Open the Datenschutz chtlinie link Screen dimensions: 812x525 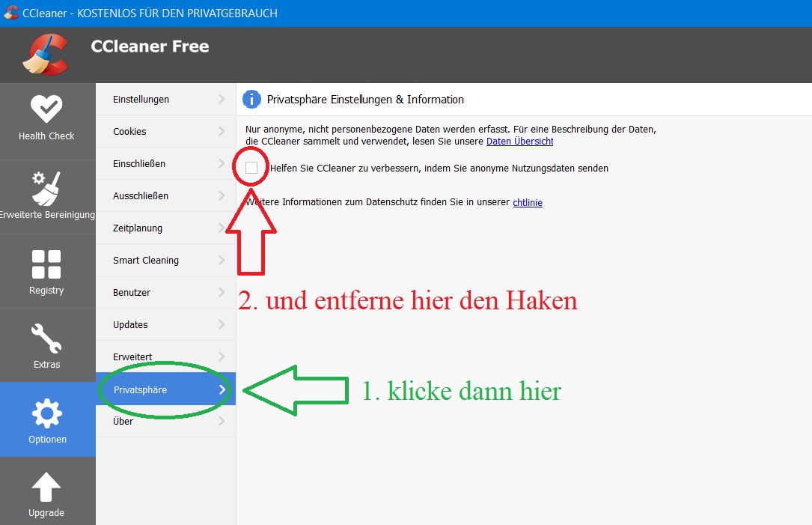(527, 202)
